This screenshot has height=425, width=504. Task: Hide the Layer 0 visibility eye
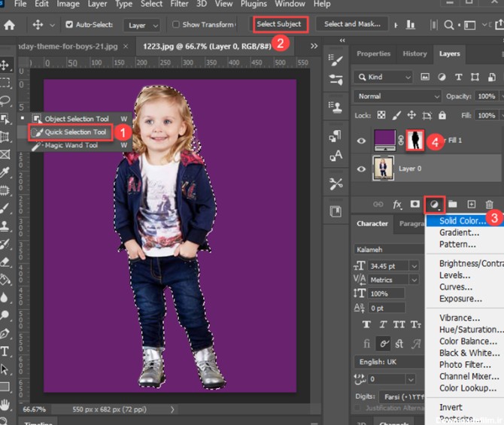pyautogui.click(x=361, y=168)
